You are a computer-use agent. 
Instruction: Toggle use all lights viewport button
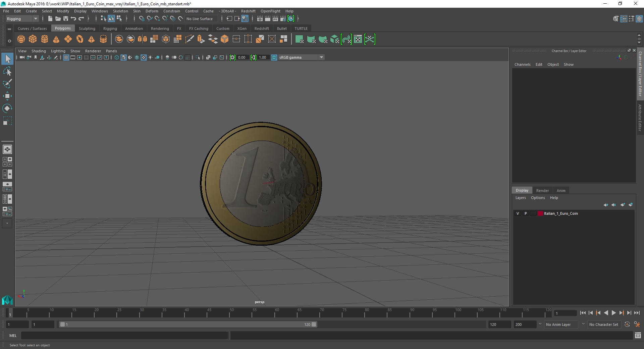(150, 57)
